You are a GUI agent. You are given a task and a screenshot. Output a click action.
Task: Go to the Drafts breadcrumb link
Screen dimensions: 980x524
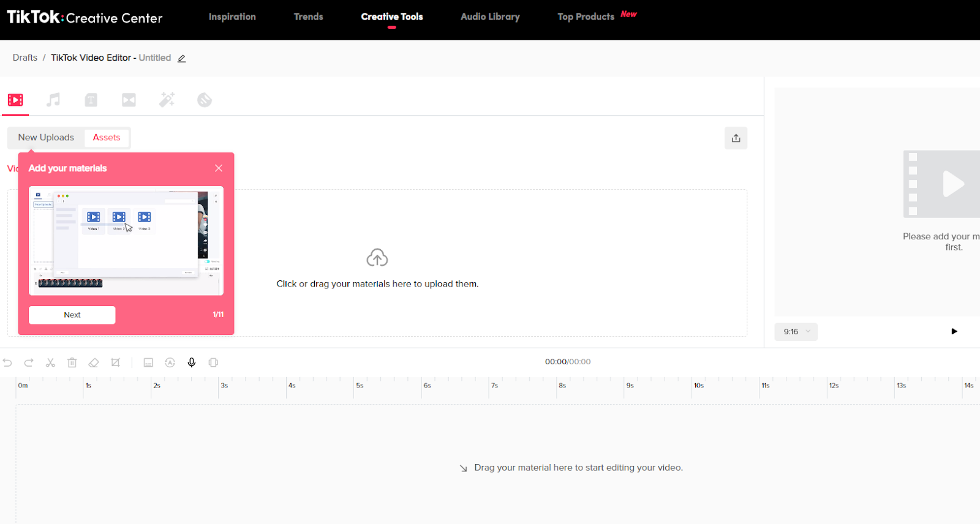25,58
